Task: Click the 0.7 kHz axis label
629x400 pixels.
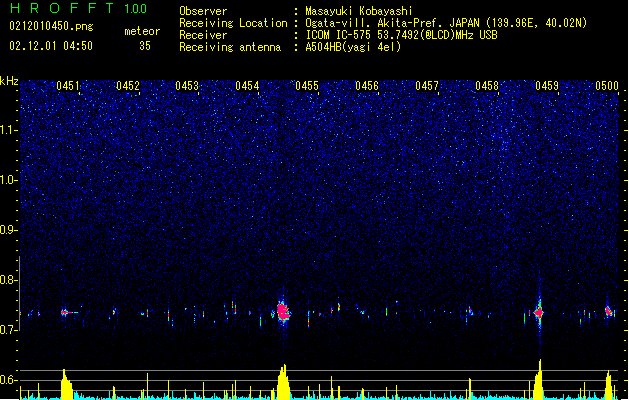Action: pyautogui.click(x=9, y=330)
